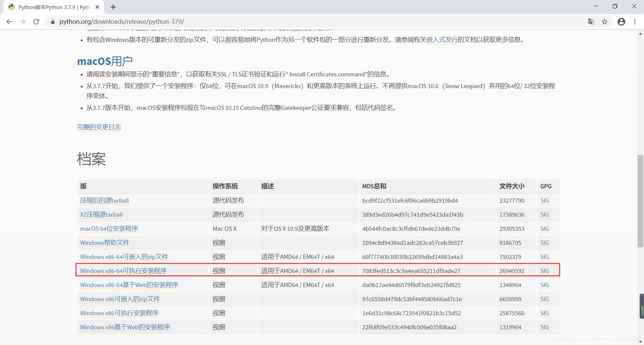Download Windows x86-64基于Web的安装程序
The height and width of the screenshot is (345, 644).
(129, 285)
